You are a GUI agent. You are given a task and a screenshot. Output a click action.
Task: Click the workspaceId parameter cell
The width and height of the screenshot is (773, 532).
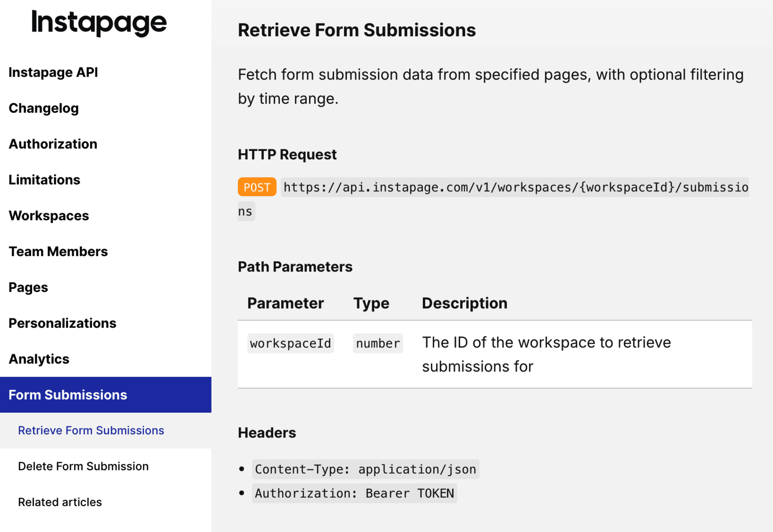coord(290,343)
